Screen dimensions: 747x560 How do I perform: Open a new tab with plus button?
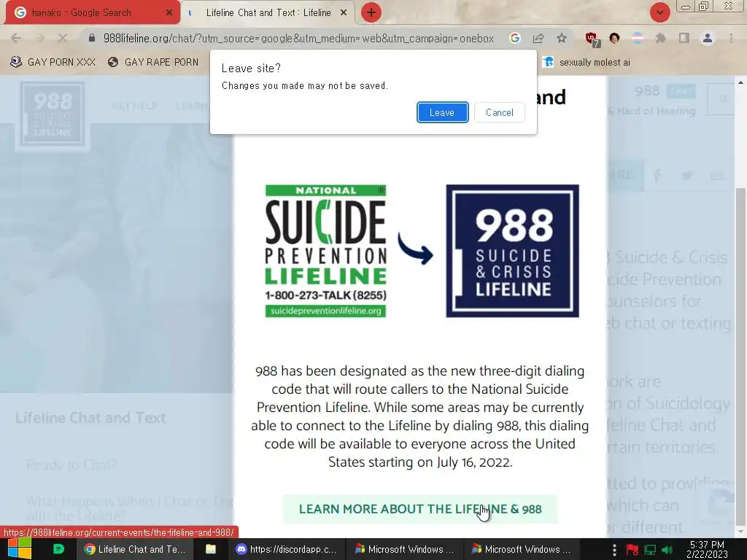[371, 13]
